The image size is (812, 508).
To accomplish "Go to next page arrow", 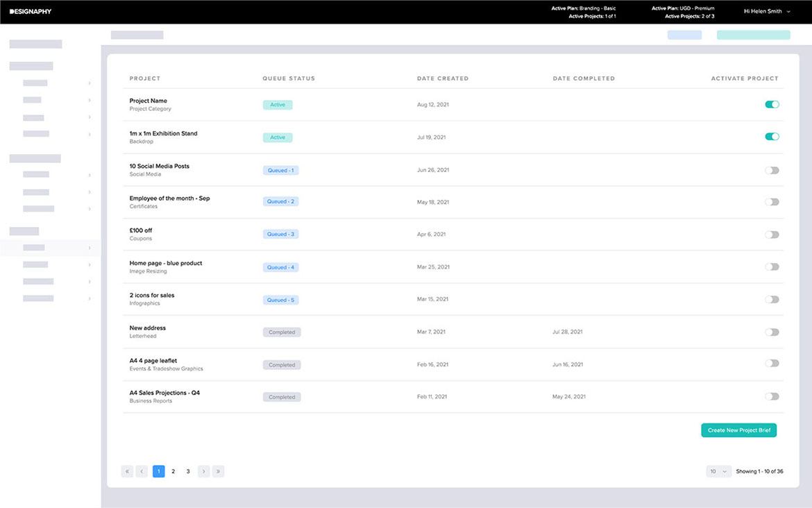I will coord(203,471).
